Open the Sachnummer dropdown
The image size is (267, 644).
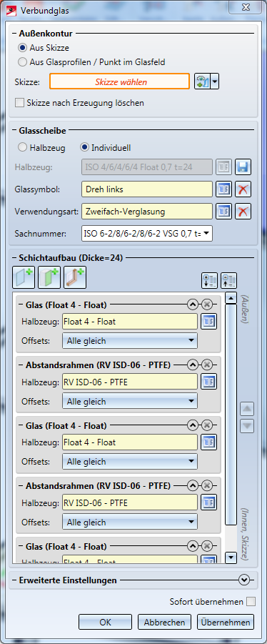[x=147, y=233]
